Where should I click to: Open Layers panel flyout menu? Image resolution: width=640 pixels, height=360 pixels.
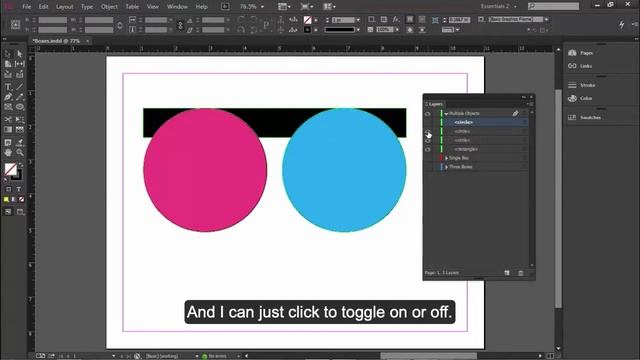[x=529, y=104]
